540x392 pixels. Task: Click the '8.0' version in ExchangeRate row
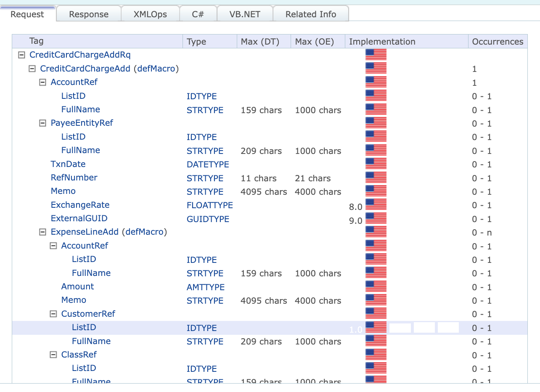(x=355, y=207)
